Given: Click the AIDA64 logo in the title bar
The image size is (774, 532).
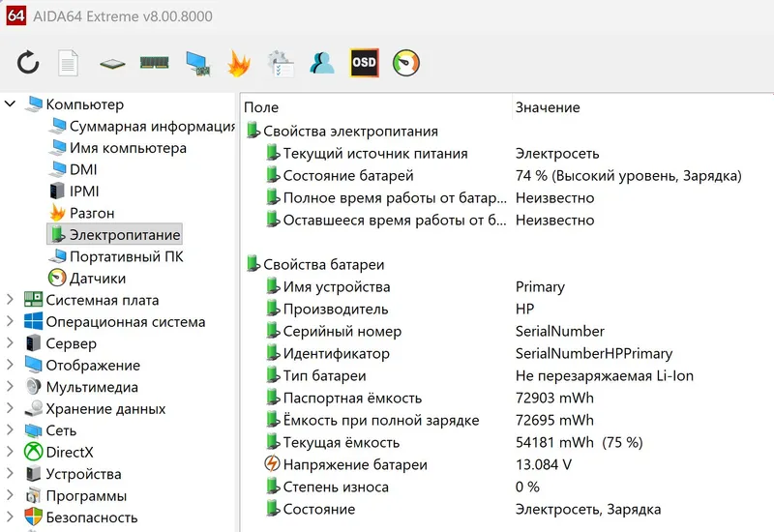Looking at the screenshot, I should point(15,15).
